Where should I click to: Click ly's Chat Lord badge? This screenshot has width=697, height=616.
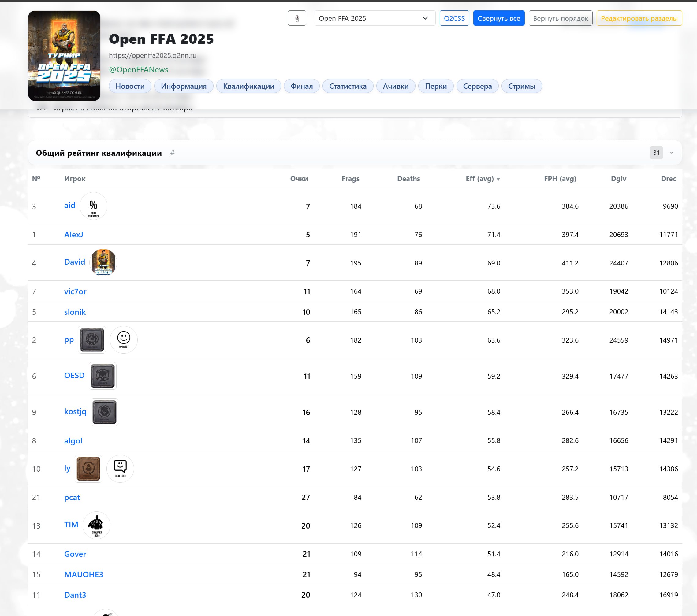click(120, 469)
